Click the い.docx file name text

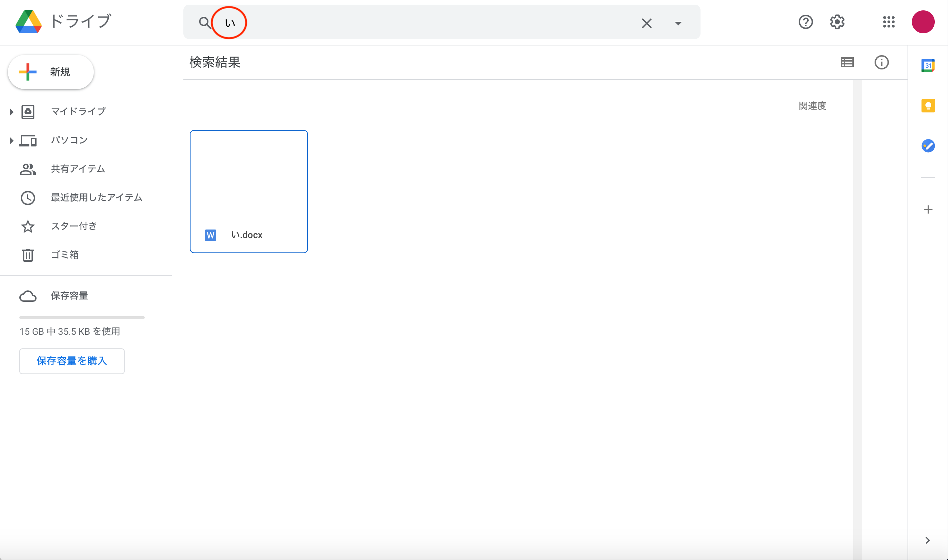[x=246, y=235]
